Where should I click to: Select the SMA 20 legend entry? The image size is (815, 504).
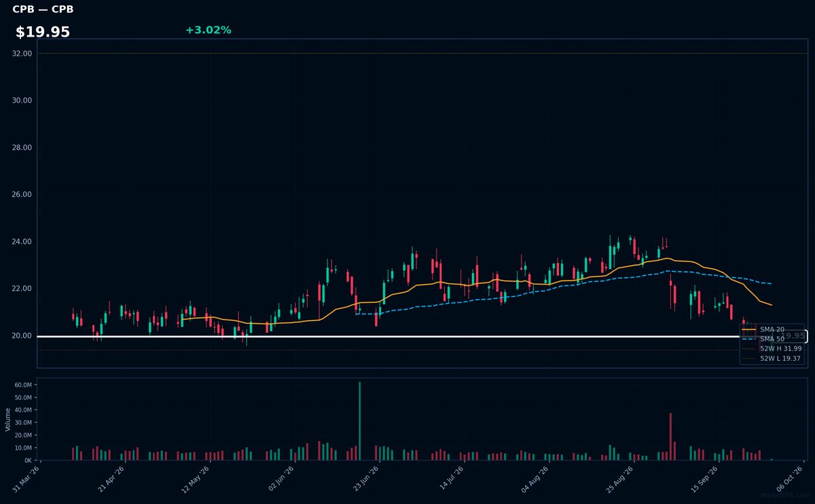(772, 329)
